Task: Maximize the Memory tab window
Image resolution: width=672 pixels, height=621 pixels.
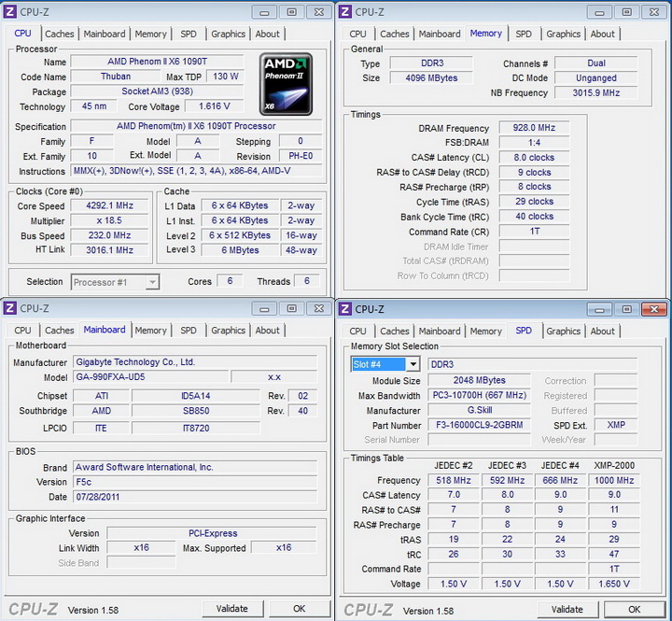Action: click(627, 12)
